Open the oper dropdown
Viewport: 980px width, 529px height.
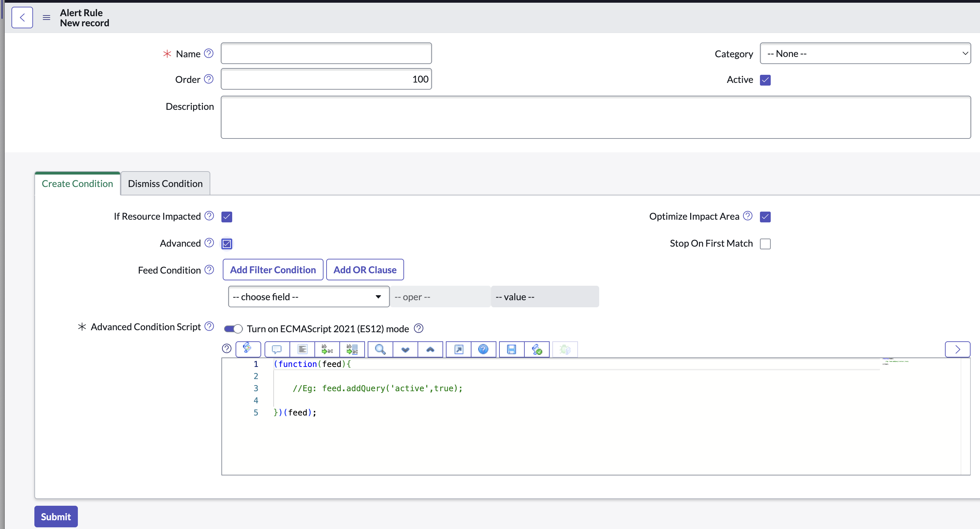point(440,297)
